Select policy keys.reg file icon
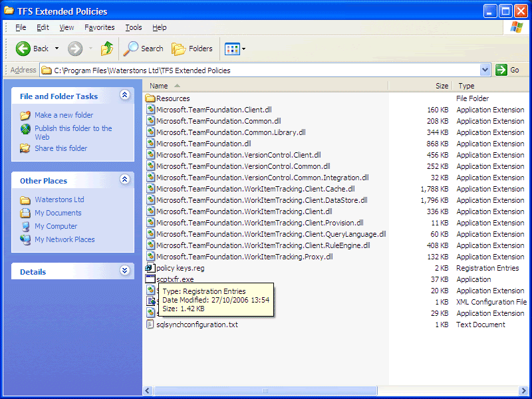Screen dimensions: 532x399 point(150,268)
